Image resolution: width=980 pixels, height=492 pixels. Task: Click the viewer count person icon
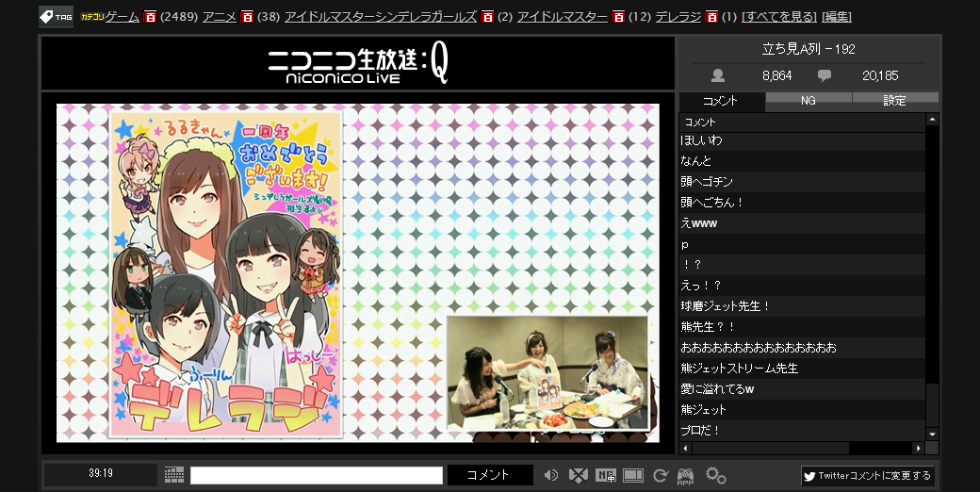(x=717, y=75)
